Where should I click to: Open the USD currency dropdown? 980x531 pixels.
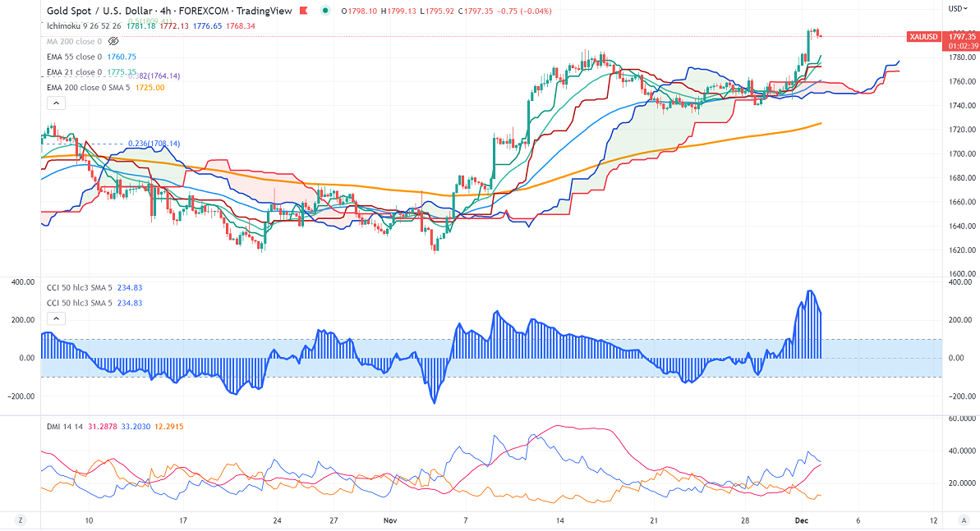[958, 9]
